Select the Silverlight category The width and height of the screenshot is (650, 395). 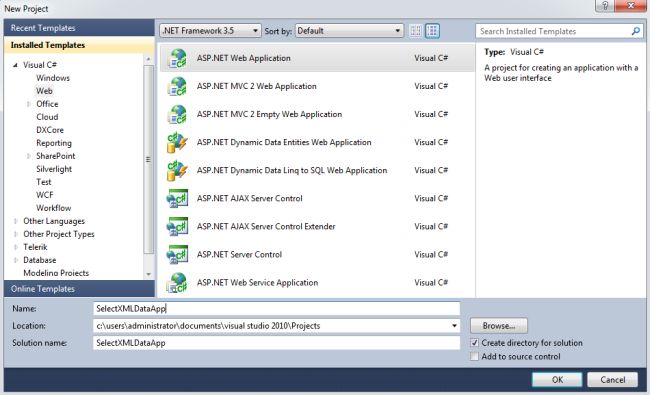54,169
